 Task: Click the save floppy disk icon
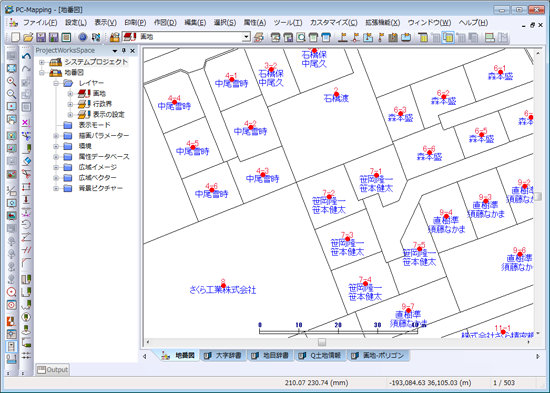[41, 37]
